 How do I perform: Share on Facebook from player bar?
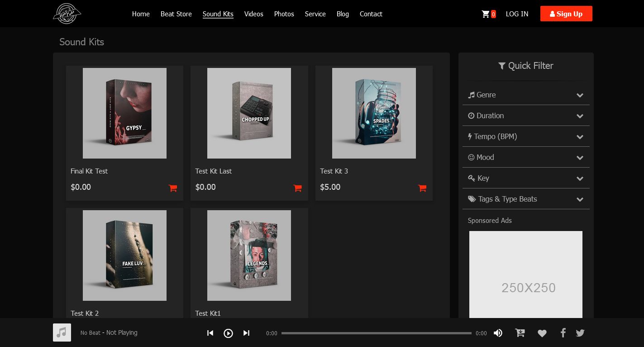563,333
